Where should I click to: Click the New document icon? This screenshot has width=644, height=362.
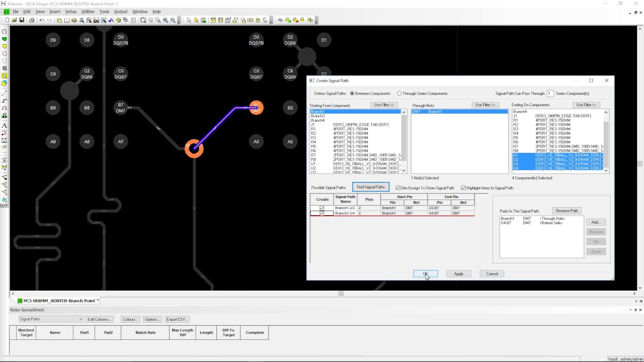(x=7, y=20)
